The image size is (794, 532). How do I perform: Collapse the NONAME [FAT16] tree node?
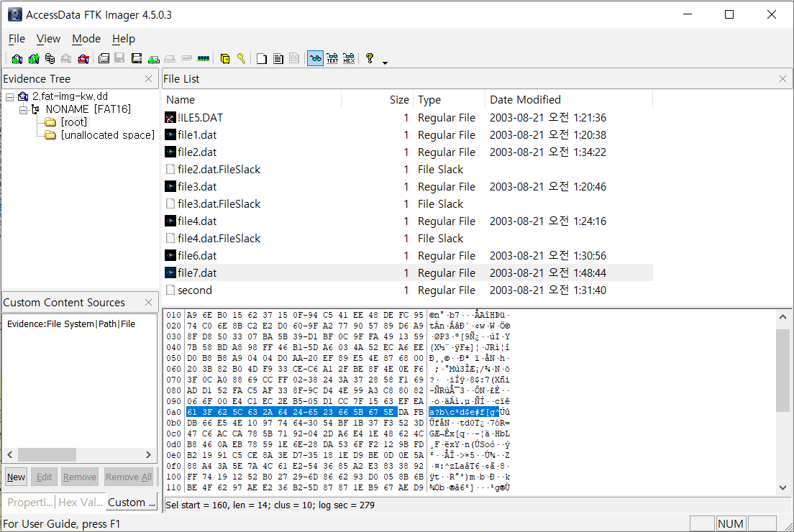click(23, 109)
